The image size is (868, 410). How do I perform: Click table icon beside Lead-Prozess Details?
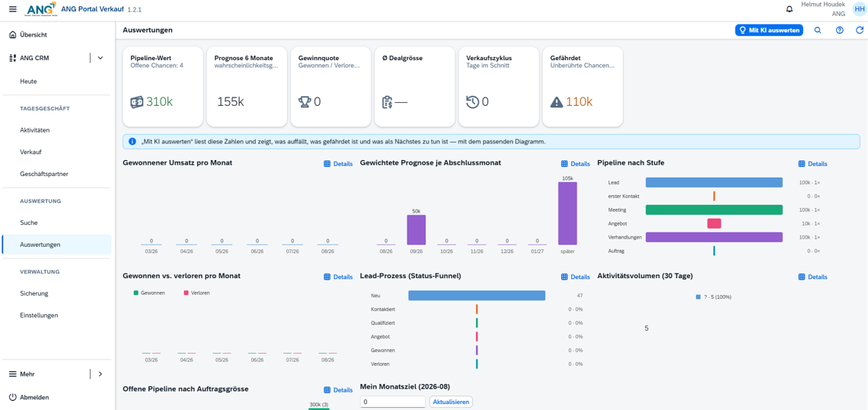click(x=565, y=277)
